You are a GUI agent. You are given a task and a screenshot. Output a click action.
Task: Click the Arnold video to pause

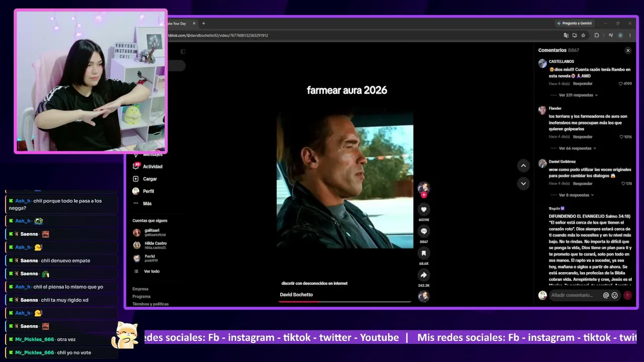click(x=345, y=179)
